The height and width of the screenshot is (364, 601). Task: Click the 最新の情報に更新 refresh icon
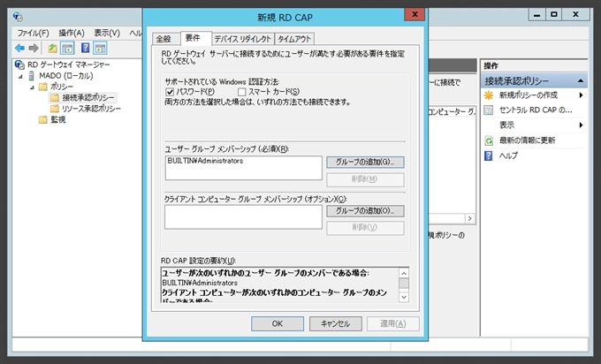(489, 140)
